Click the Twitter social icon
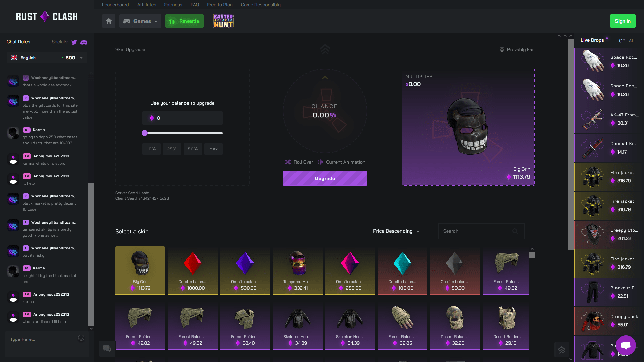This screenshot has height=362, width=644. [x=74, y=42]
